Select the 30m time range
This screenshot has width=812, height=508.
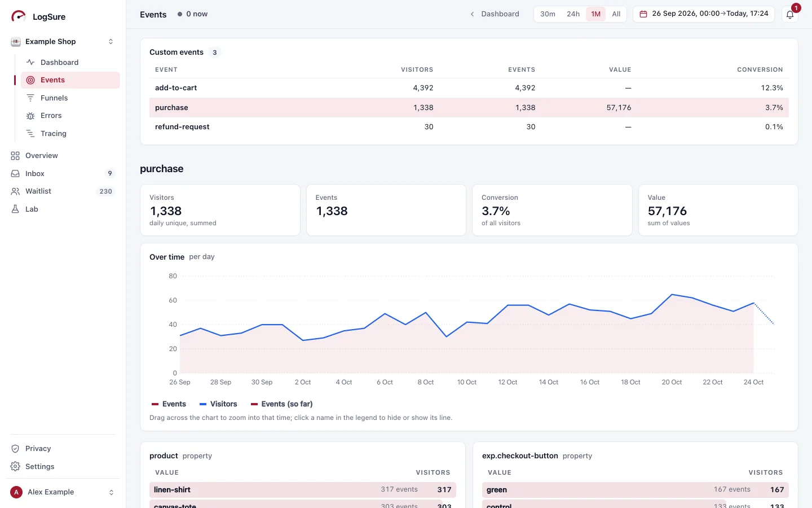click(x=548, y=14)
